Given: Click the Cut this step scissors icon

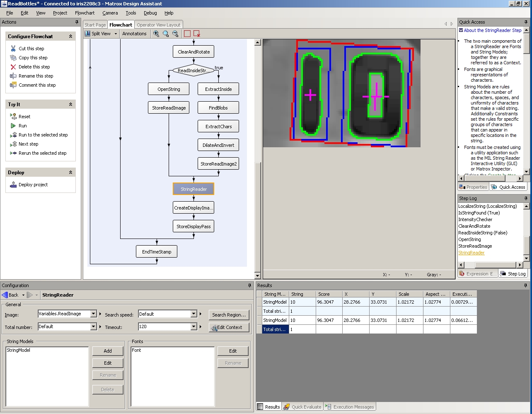Looking at the screenshot, I should pyautogui.click(x=13, y=48).
